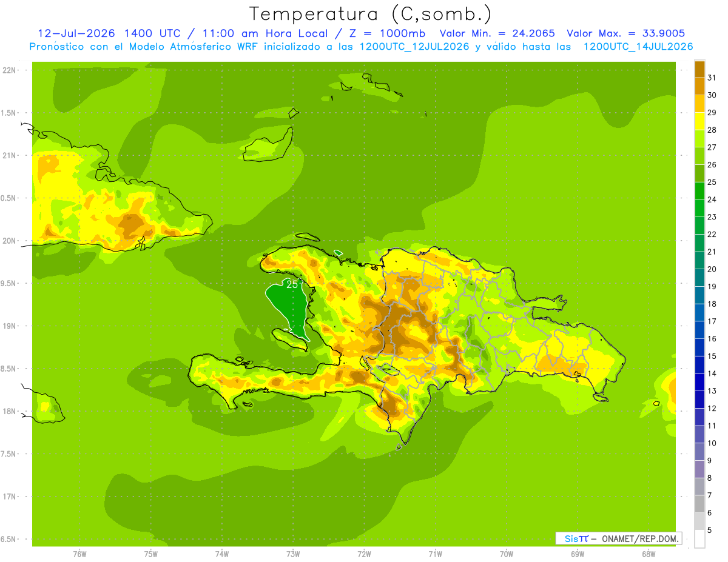Image resolution: width=728 pixels, height=562 pixels.
Task: Click the orange legend swatch between 30 and 31
Action: pyautogui.click(x=699, y=86)
